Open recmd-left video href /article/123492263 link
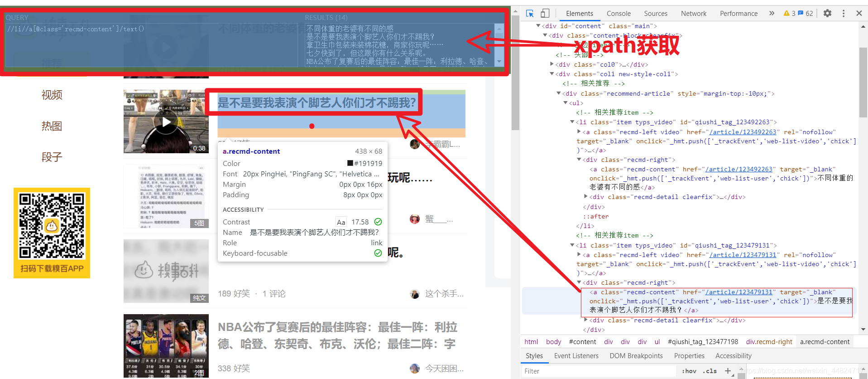Image resolution: width=868 pixels, height=379 pixels. 743,132
